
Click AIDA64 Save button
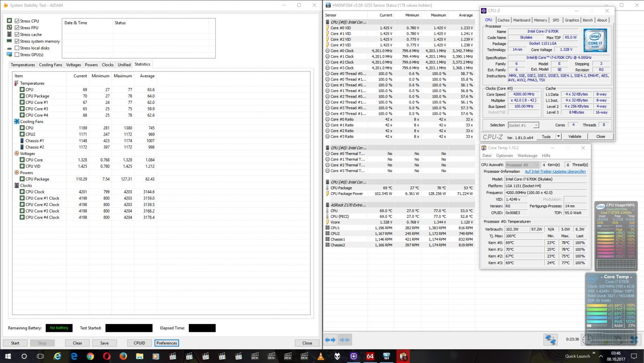point(105,343)
